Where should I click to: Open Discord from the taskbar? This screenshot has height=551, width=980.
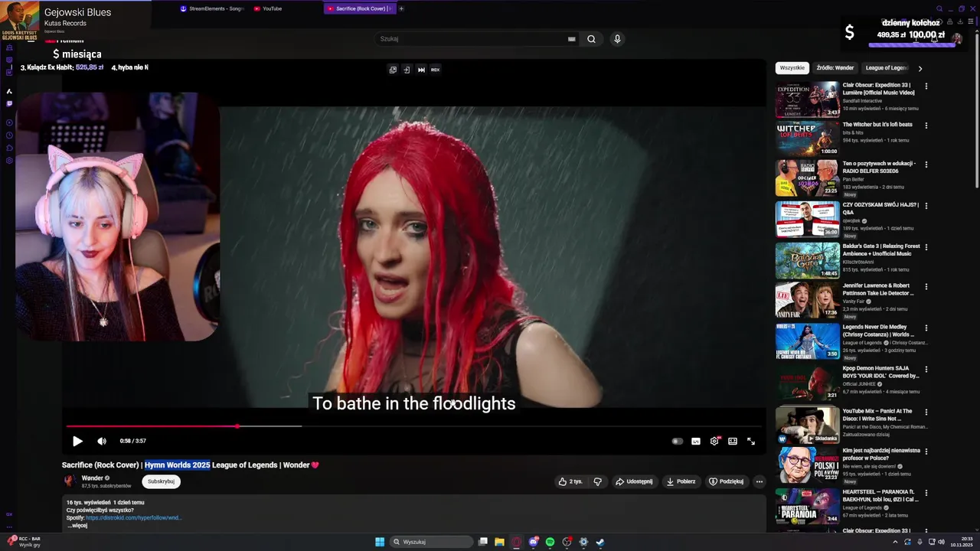point(534,542)
